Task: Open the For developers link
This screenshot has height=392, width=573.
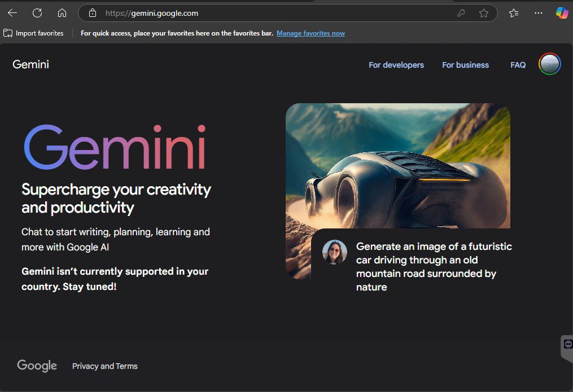Action: (396, 65)
